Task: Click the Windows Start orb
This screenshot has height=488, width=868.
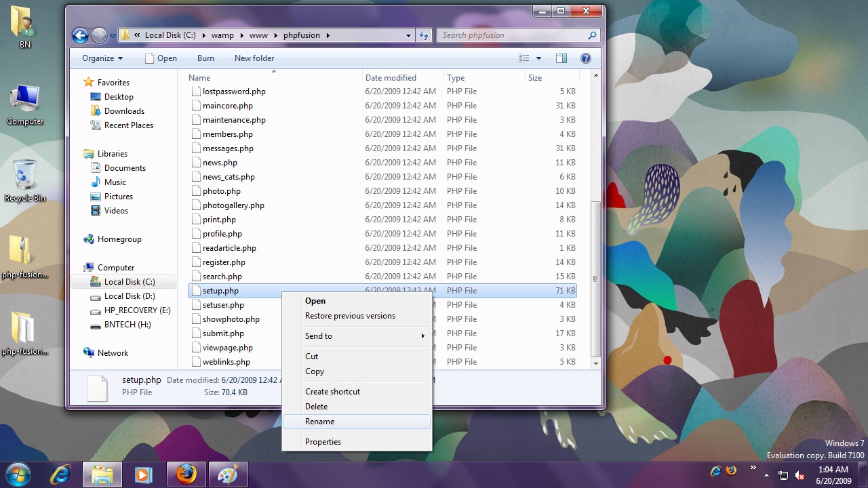Action: coord(18,474)
